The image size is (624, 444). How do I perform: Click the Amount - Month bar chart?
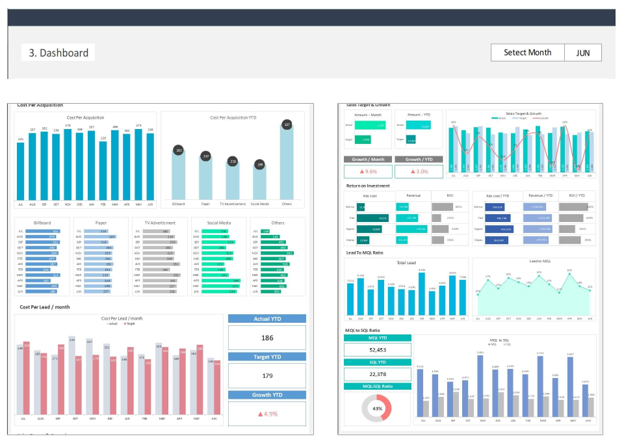[368, 129]
